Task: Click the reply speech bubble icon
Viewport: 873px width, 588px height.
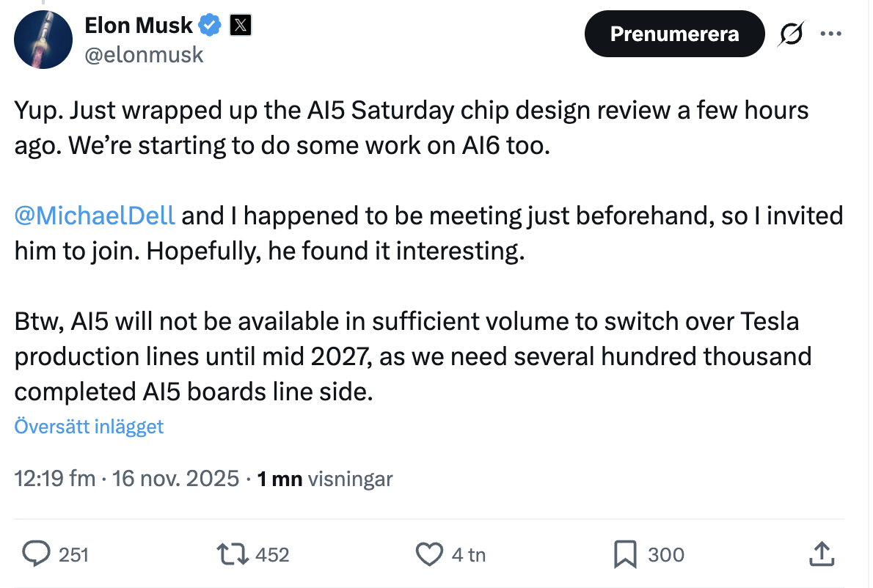Action: coord(36,554)
